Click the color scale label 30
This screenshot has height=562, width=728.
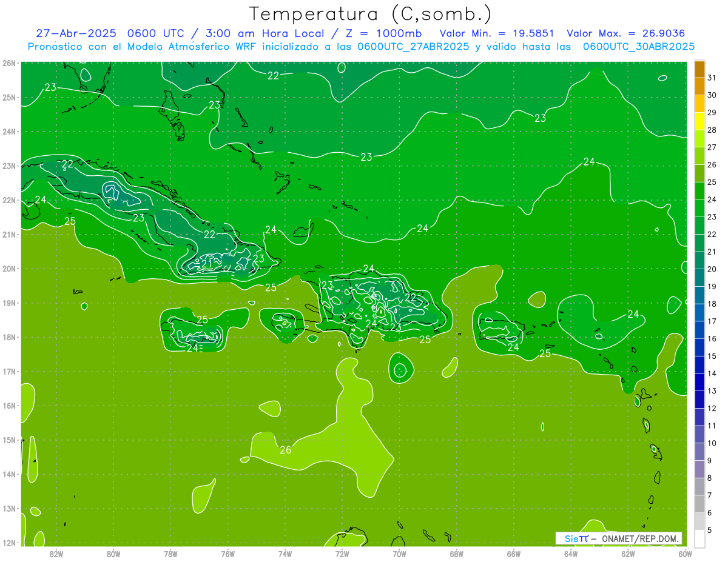[712, 95]
